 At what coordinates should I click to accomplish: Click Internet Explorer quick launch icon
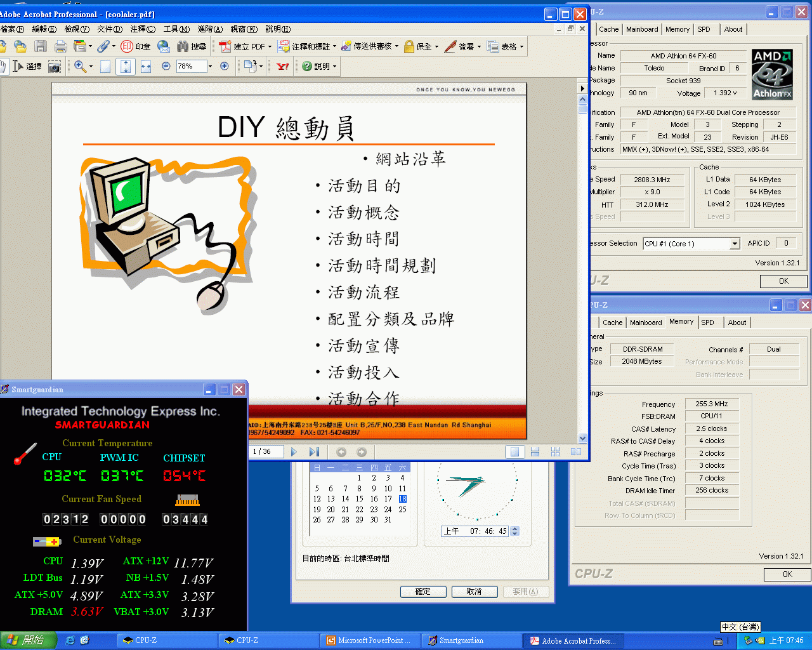click(70, 640)
